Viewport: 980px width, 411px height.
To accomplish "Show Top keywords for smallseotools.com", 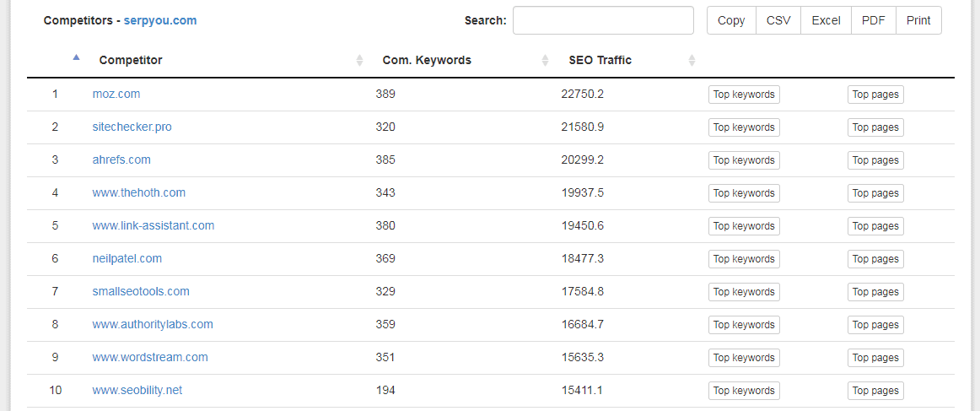I will coord(744,291).
